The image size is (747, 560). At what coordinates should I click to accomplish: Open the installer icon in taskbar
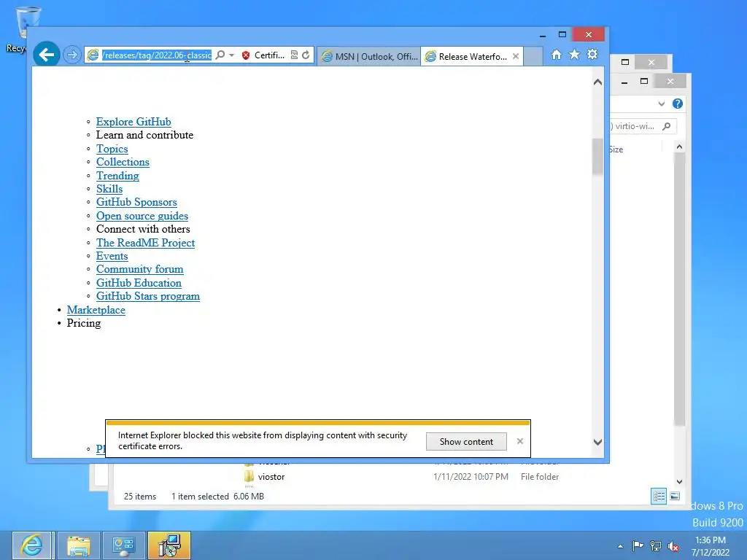click(169, 545)
